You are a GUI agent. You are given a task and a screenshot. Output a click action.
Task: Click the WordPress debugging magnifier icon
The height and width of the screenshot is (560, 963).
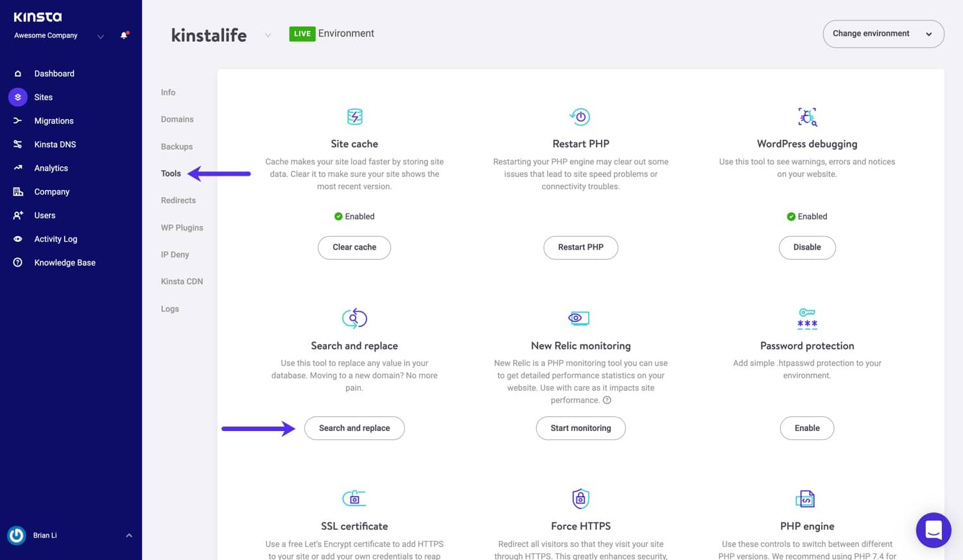[807, 117]
